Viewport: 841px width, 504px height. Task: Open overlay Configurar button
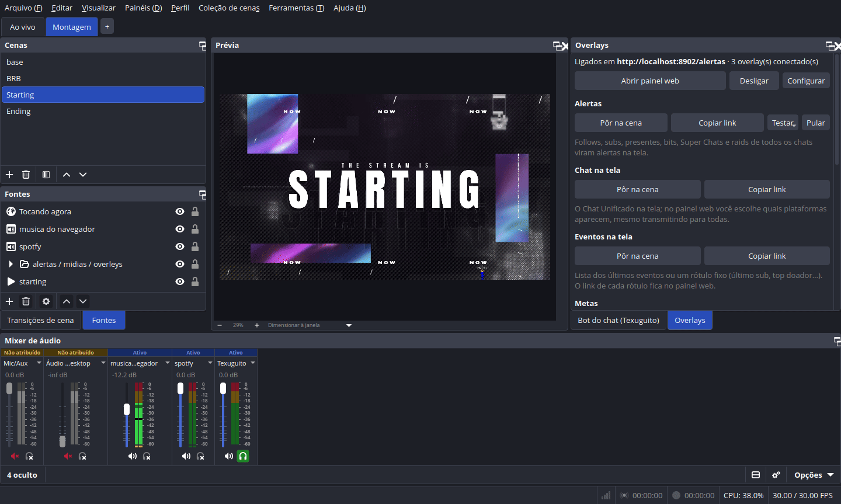point(806,81)
